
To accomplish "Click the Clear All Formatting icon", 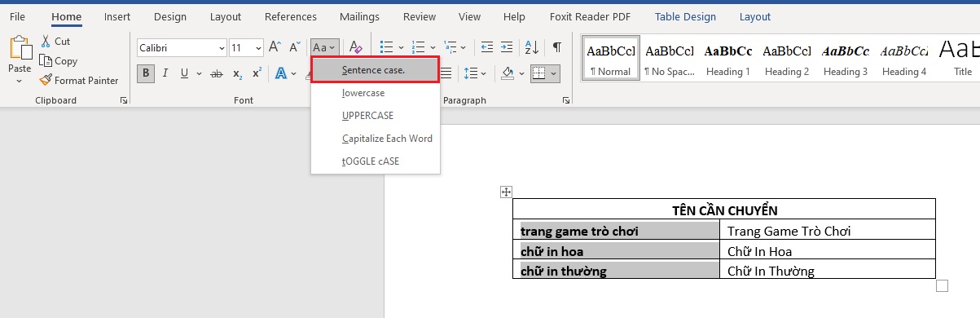I will [x=355, y=47].
